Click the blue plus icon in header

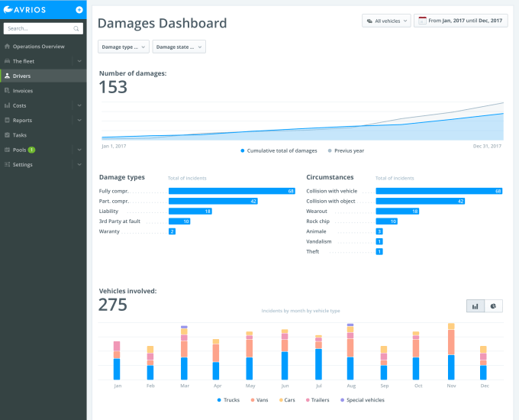click(79, 9)
